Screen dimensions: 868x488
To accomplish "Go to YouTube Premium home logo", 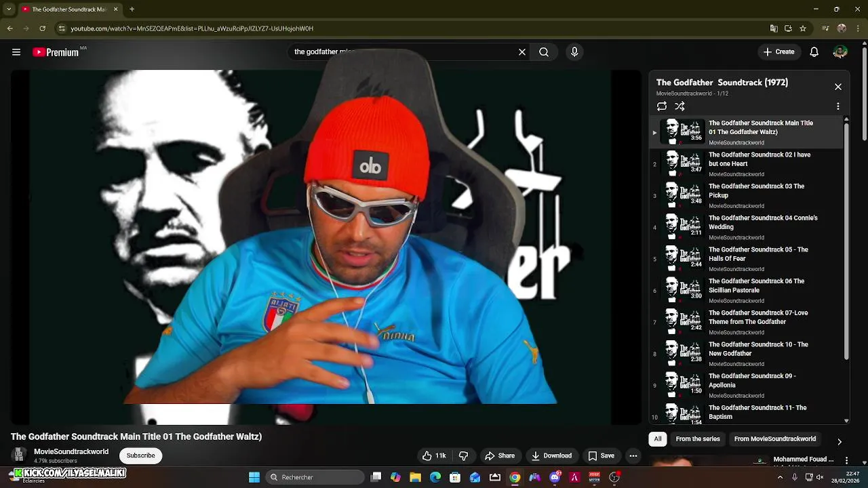I will pyautogui.click(x=56, y=52).
